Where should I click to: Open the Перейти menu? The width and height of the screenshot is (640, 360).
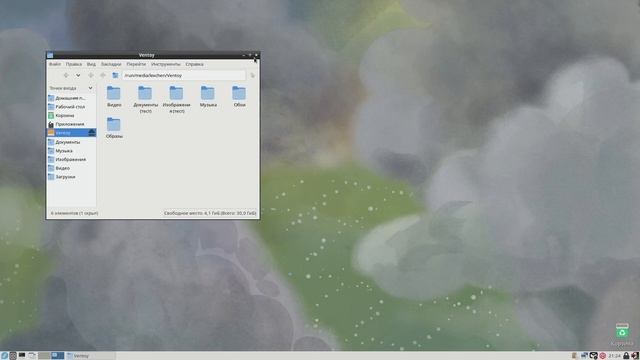[x=136, y=64]
